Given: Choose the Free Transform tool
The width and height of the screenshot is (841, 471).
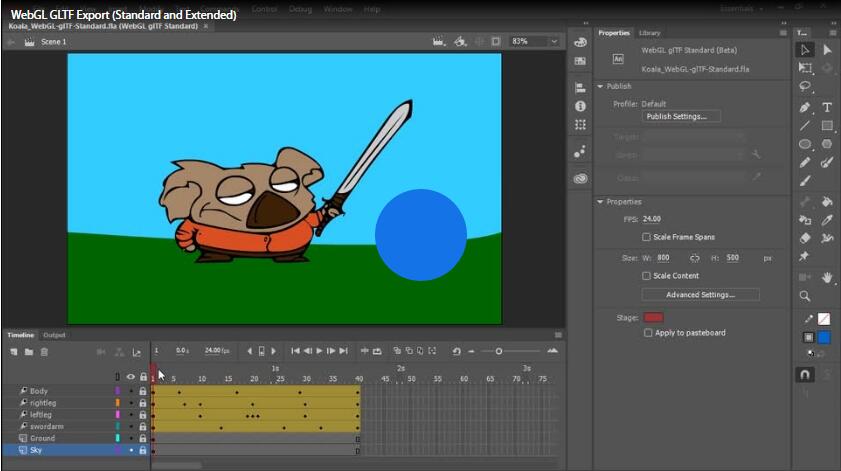Looking at the screenshot, I should point(805,68).
